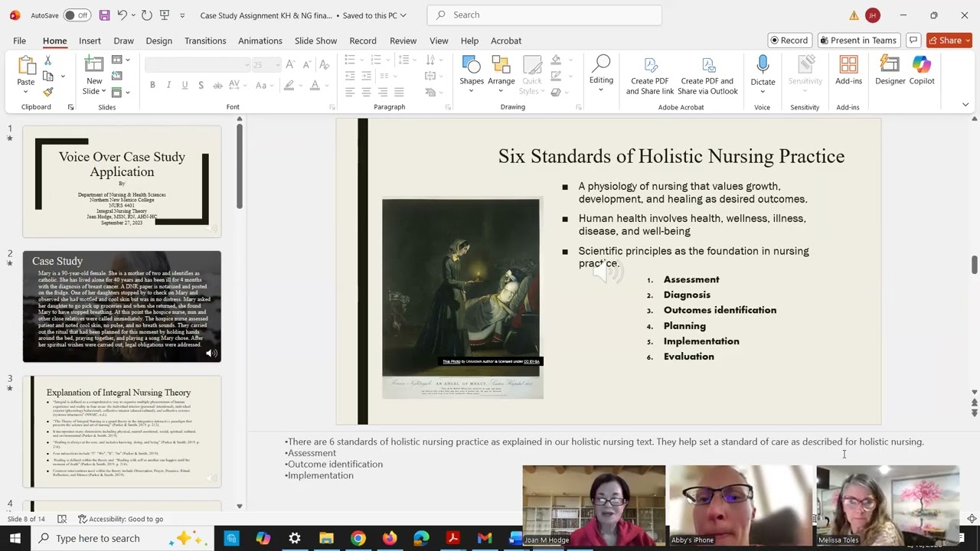Click the Present in Teams button
980x551 pixels.
[857, 41]
